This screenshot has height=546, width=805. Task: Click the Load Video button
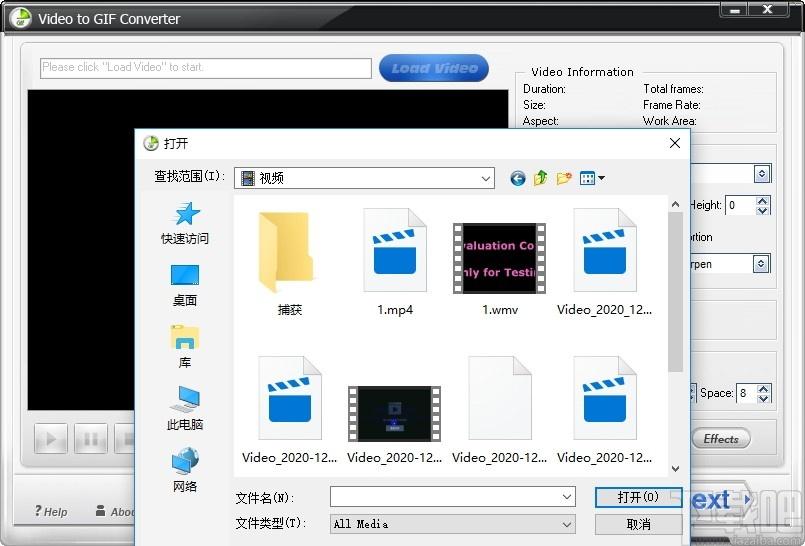[434, 68]
